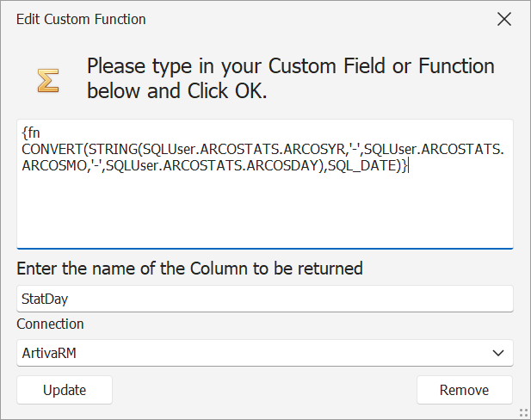This screenshot has width=531, height=420.
Task: Place cursor on ARCOSYR in the function
Action: tap(314, 149)
